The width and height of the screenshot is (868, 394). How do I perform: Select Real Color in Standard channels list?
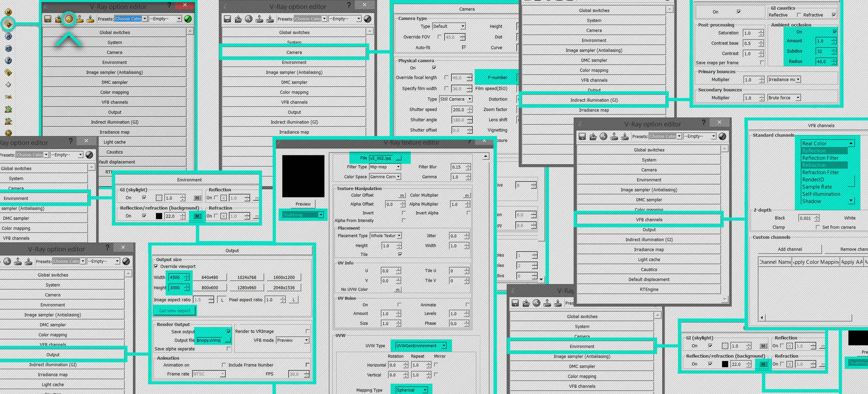point(814,143)
